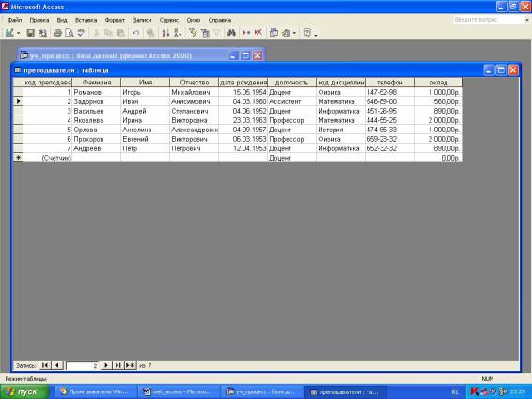Open the Вставка menu
This screenshot has height=399, width=532.
[86, 20]
